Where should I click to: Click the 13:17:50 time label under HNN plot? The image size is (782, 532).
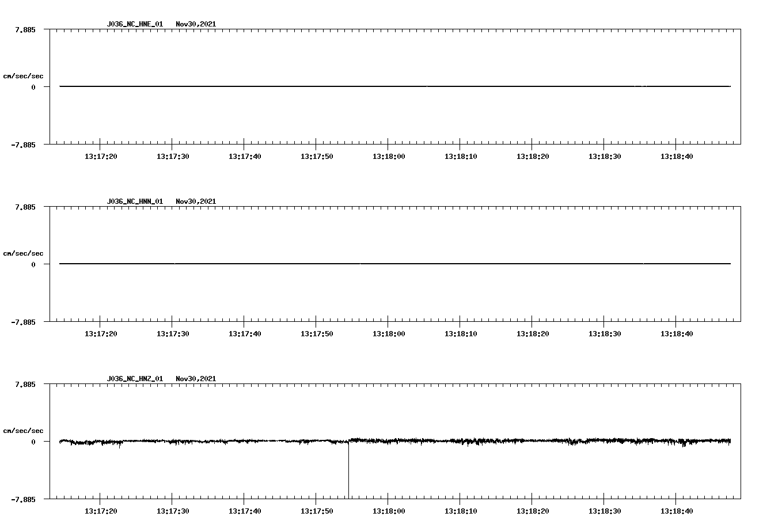pyautogui.click(x=317, y=334)
